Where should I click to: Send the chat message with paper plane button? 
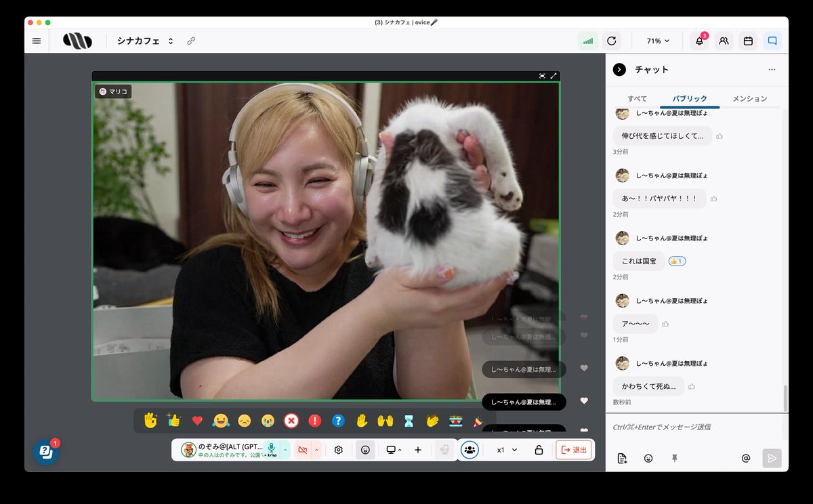point(772,459)
